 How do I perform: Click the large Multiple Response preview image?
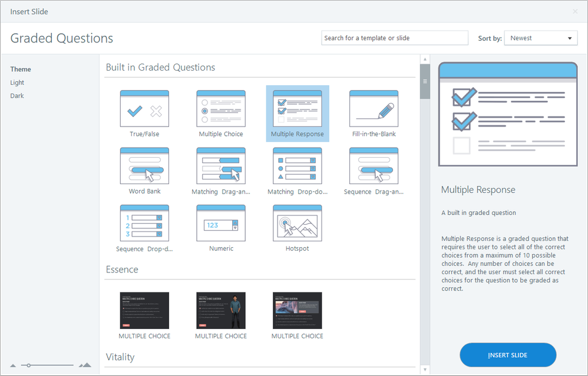point(508,114)
